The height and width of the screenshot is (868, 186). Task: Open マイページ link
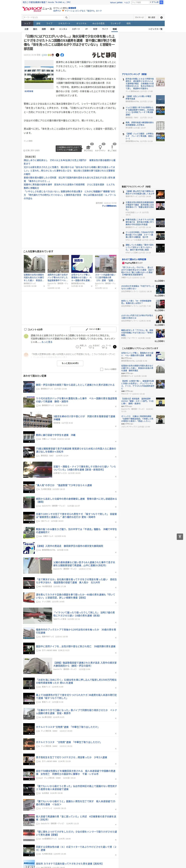tap(139, 18)
